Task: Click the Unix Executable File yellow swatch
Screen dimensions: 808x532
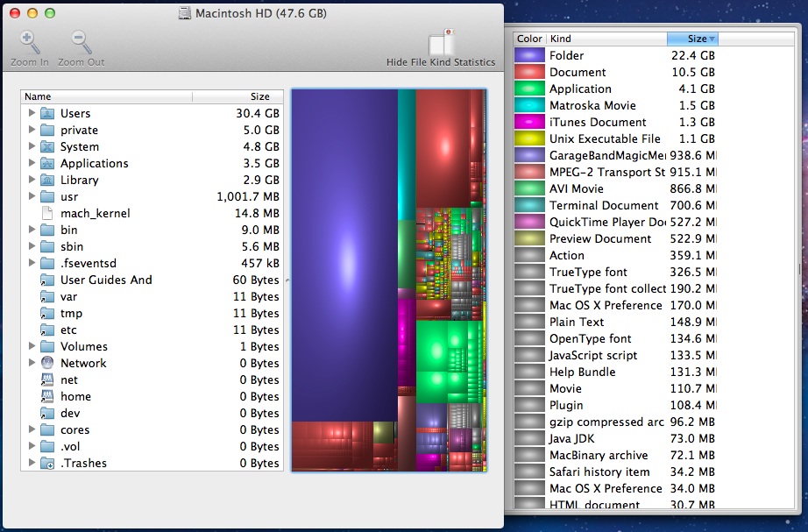Action: tap(529, 138)
